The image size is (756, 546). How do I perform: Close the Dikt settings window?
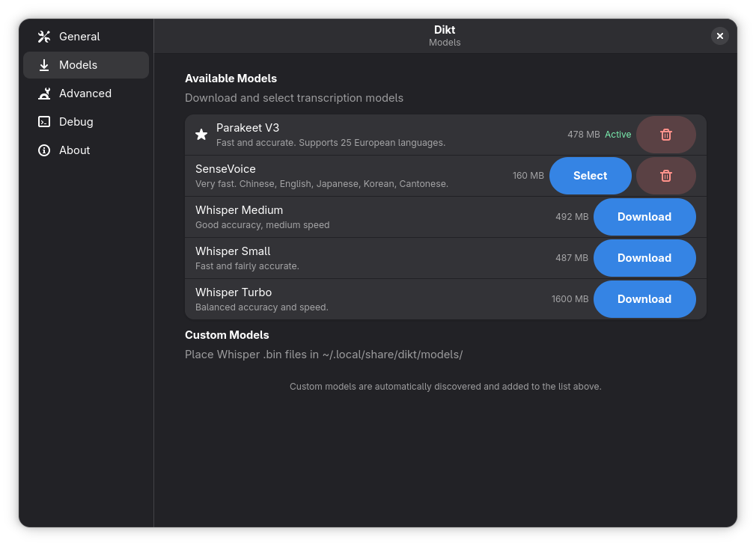(719, 36)
